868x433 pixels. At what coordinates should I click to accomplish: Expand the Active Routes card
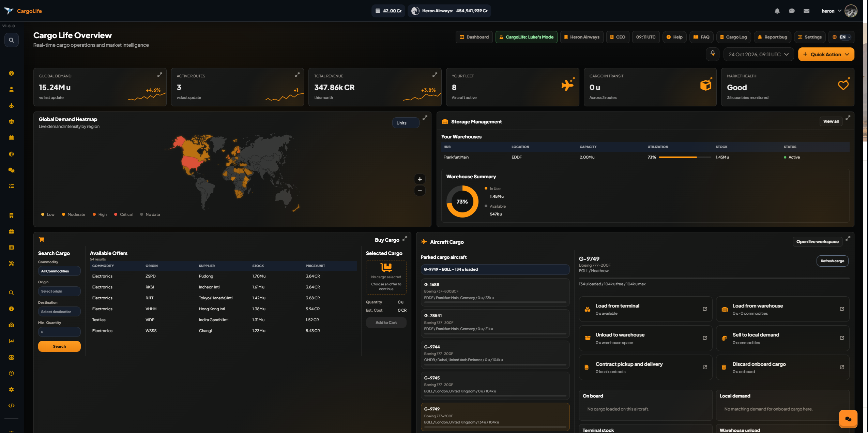(297, 75)
